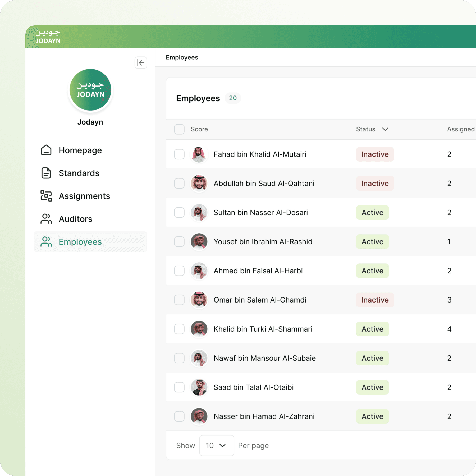The height and width of the screenshot is (476, 476).
Task: Click the round Jodayn profile logo
Action: (x=90, y=90)
